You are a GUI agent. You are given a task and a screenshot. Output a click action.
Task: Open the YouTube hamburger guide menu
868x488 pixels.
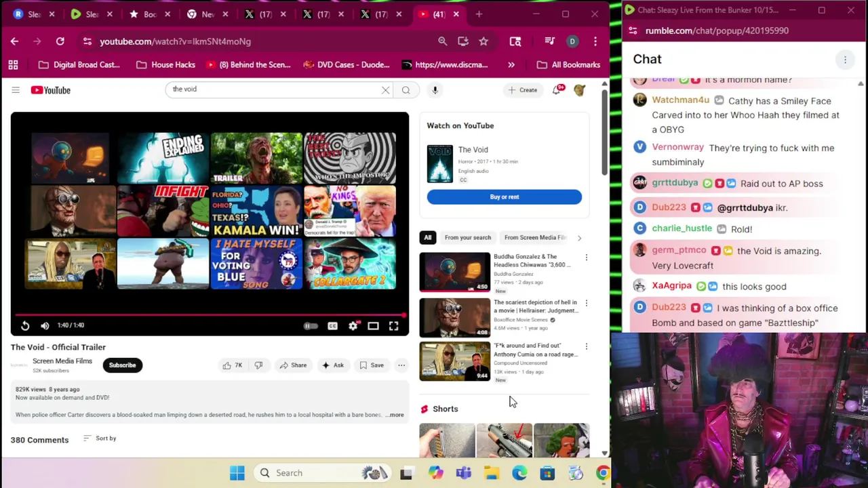16,89
